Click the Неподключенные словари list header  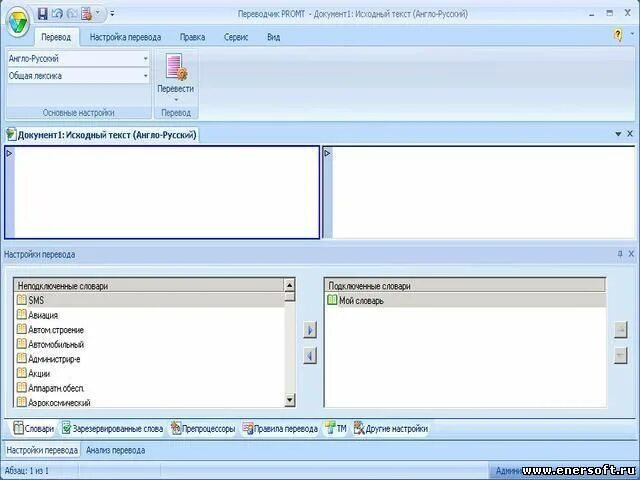tap(149, 286)
